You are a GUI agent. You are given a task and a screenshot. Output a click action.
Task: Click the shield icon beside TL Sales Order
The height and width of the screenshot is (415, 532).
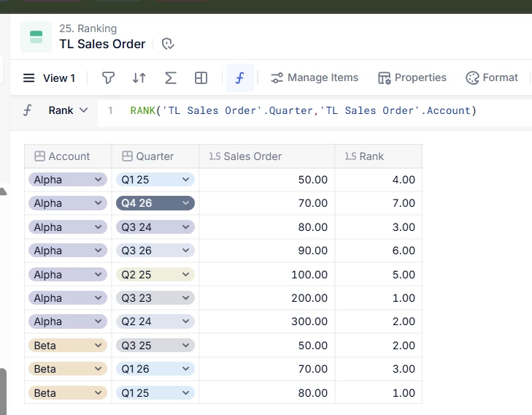[168, 45]
